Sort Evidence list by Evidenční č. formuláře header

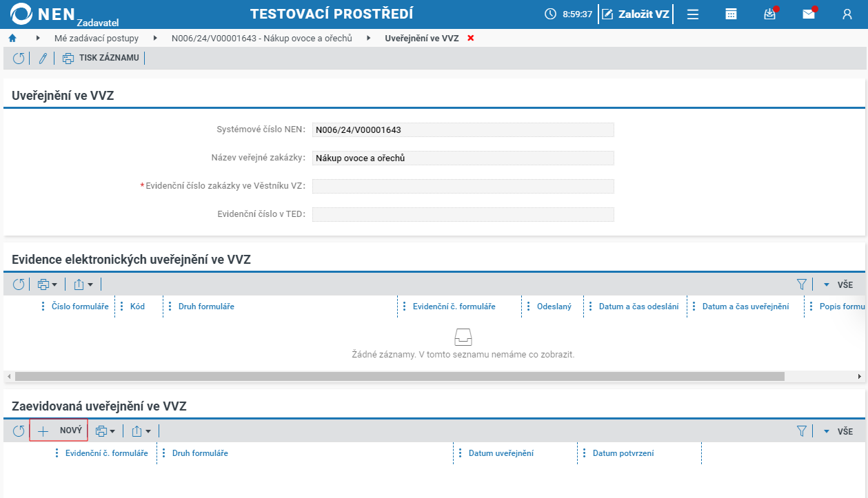[454, 307]
